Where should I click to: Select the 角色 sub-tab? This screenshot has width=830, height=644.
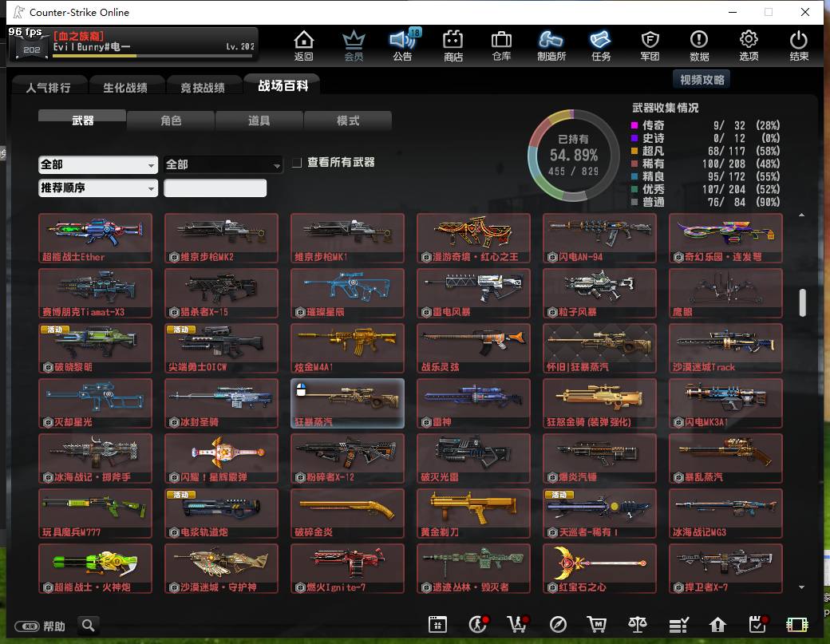coord(171,121)
